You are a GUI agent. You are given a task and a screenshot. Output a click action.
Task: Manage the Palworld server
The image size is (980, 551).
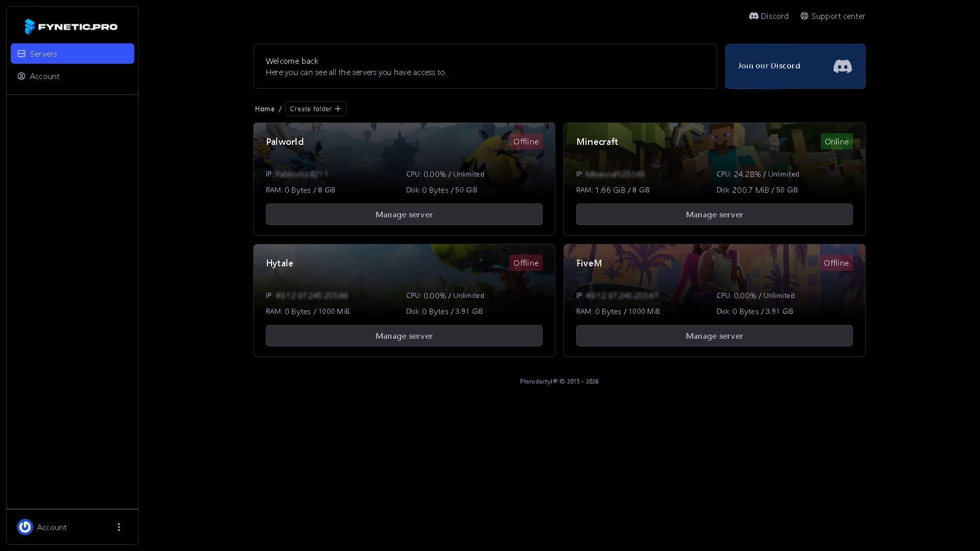click(404, 214)
